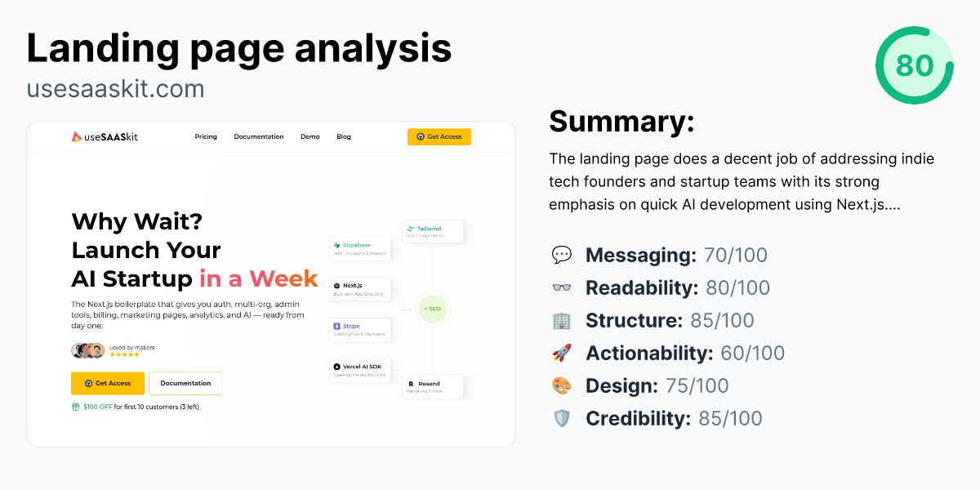Click the speech bubble icon beside Messaging score

point(561,255)
